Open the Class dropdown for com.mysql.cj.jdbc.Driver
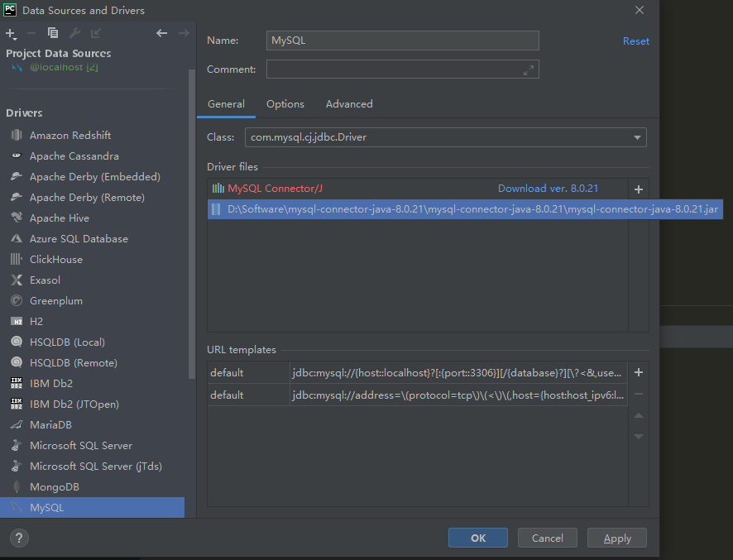The width and height of the screenshot is (733, 560). [637, 137]
